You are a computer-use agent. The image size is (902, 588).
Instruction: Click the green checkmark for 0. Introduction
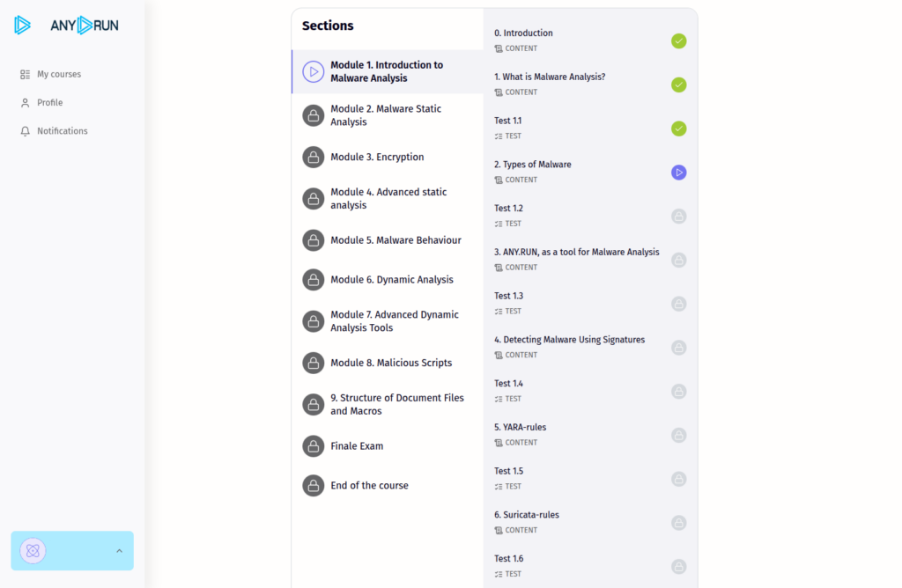click(679, 41)
